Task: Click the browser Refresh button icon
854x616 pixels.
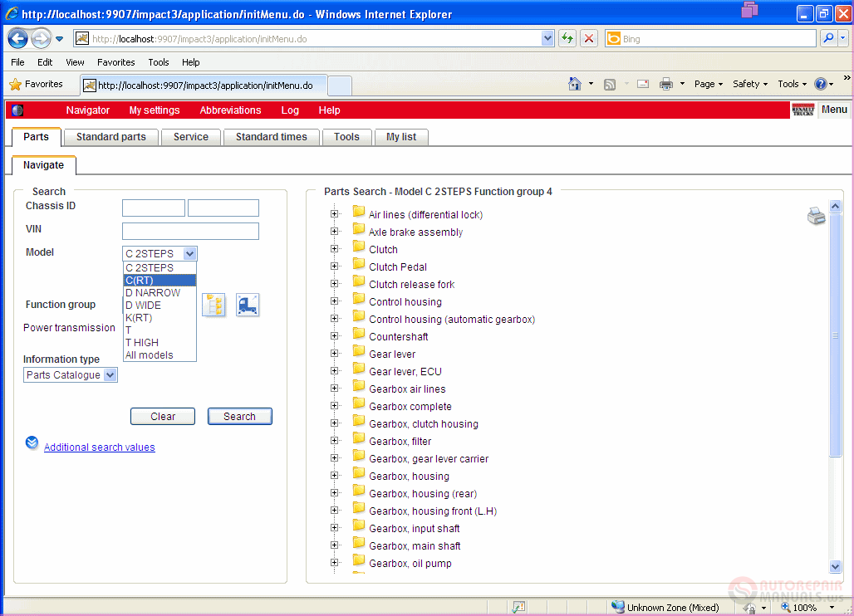Action: 567,38
